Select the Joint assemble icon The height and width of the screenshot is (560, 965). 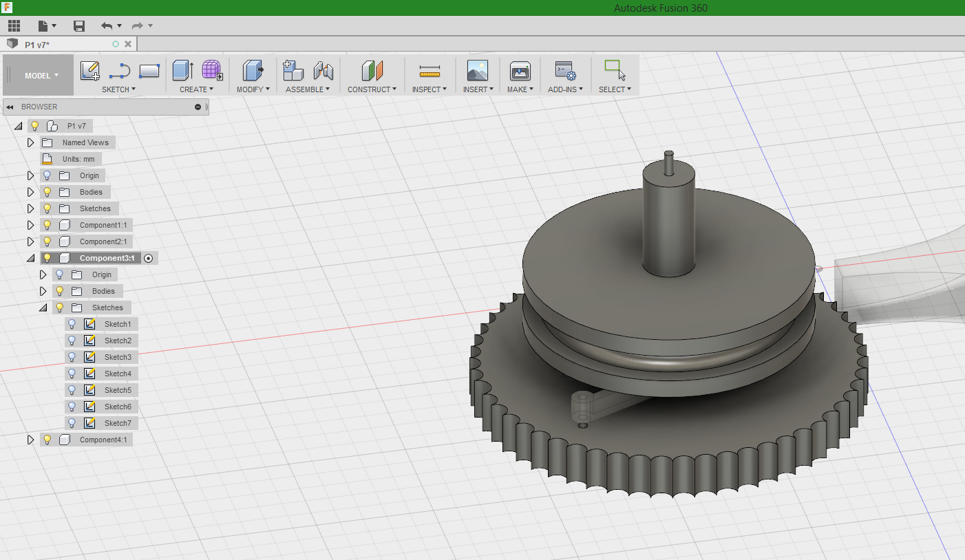coord(323,70)
